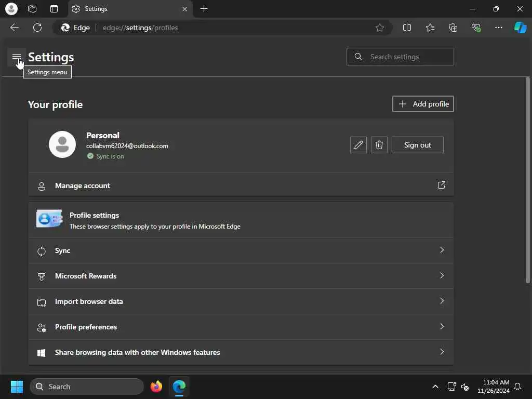The image size is (532, 399).
Task: Click the browser profile avatar icon in title bar
Action: point(11,9)
